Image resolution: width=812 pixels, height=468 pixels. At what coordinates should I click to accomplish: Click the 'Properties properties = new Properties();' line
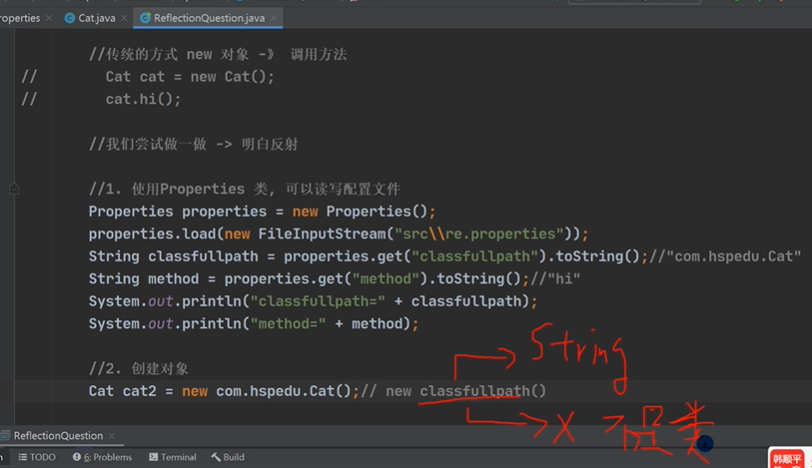point(262,211)
